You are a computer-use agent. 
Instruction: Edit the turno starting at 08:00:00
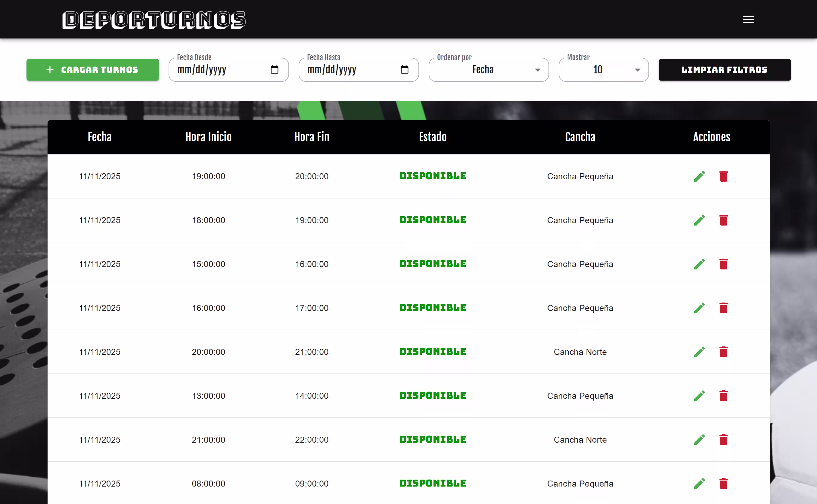pyautogui.click(x=699, y=484)
